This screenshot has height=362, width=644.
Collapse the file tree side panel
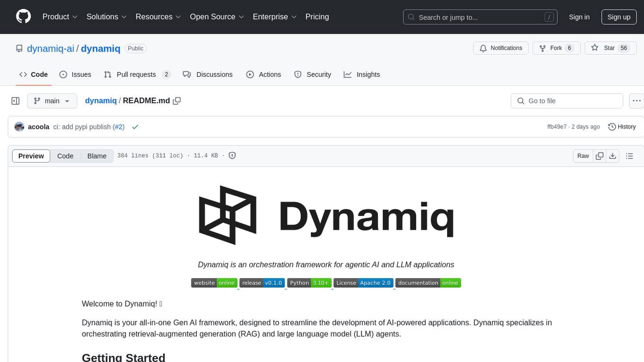pyautogui.click(x=15, y=101)
